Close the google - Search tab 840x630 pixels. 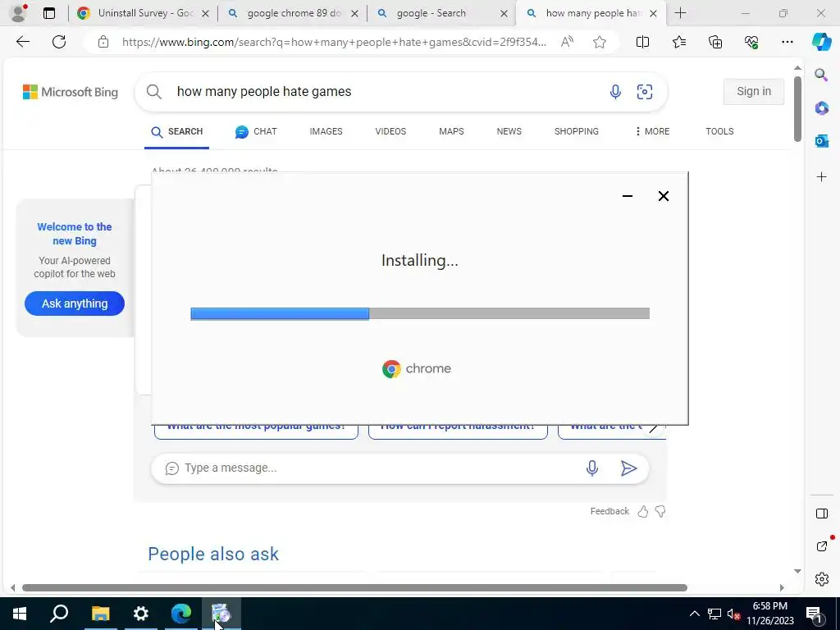click(x=504, y=14)
